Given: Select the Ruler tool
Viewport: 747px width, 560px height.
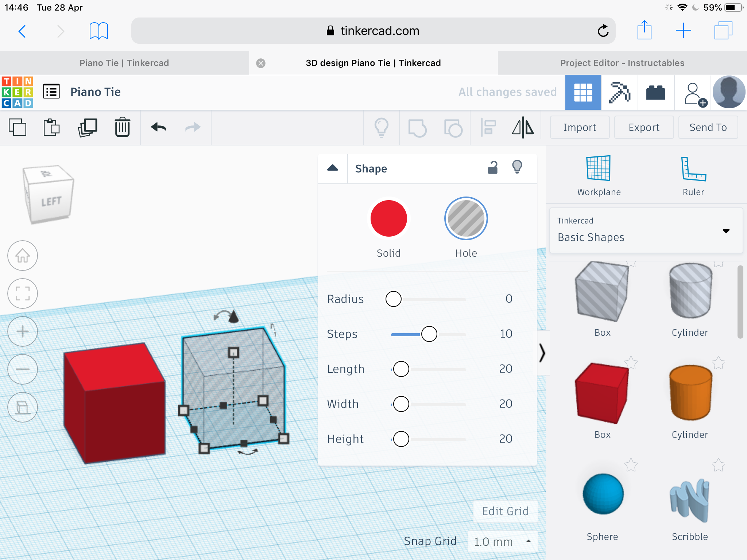Looking at the screenshot, I should coord(693,176).
